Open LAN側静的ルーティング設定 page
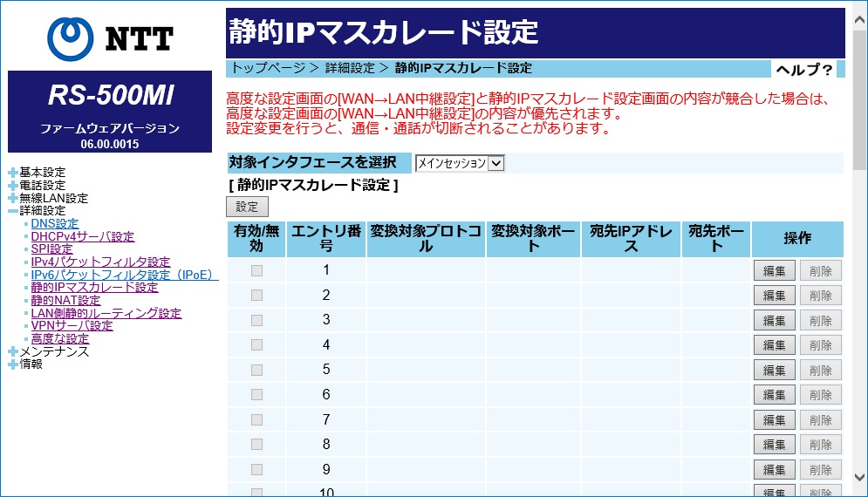This screenshot has height=497, width=868. tap(106, 313)
